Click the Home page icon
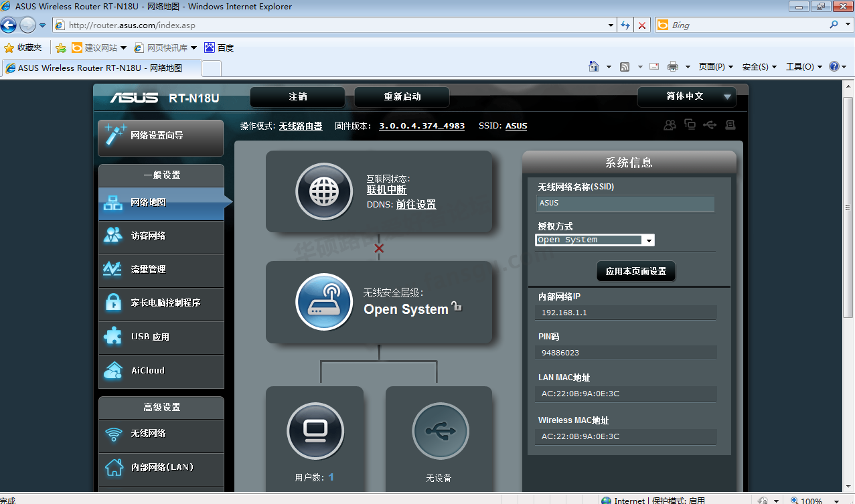 [593, 66]
